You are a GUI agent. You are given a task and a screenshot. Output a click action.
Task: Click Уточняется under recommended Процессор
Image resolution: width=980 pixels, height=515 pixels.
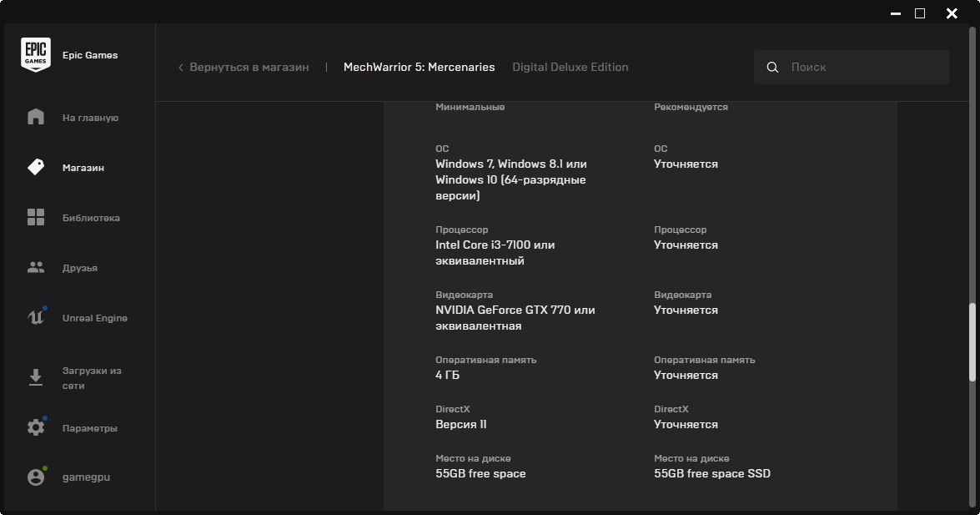pyautogui.click(x=686, y=245)
